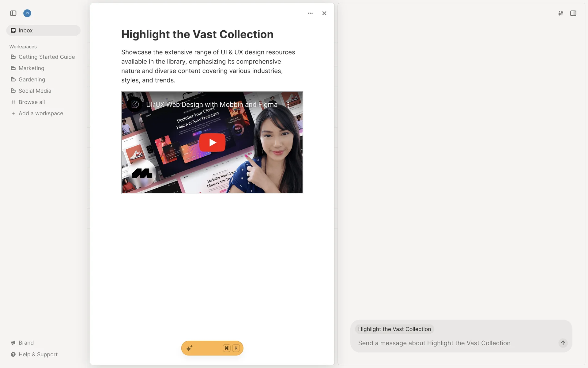The image size is (588, 368).
Task: Open the Inbox item
Action: [43, 30]
